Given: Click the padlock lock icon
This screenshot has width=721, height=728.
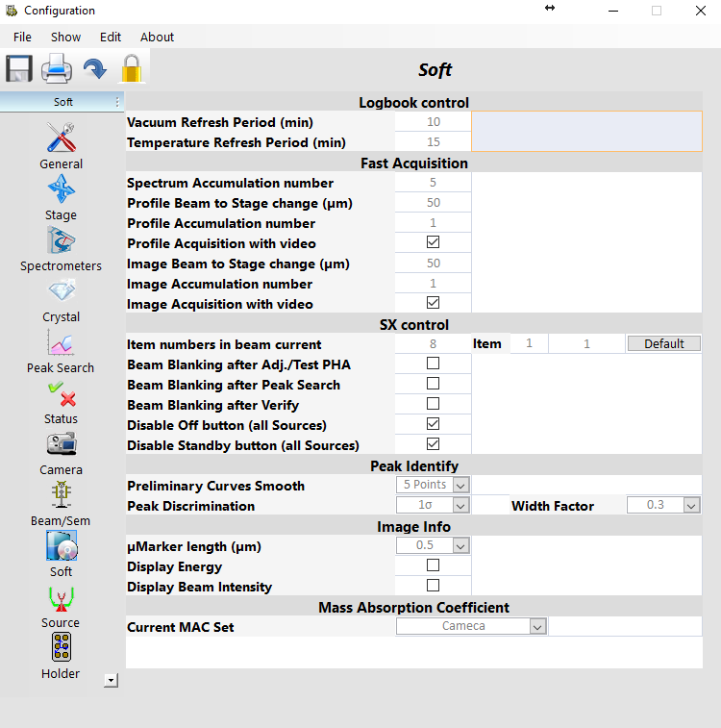Looking at the screenshot, I should (131, 69).
